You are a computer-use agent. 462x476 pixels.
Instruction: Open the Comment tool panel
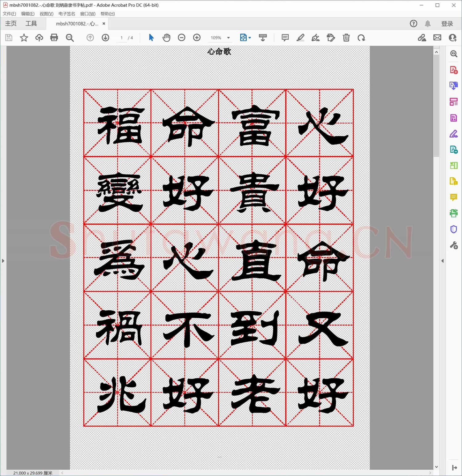[453, 197]
